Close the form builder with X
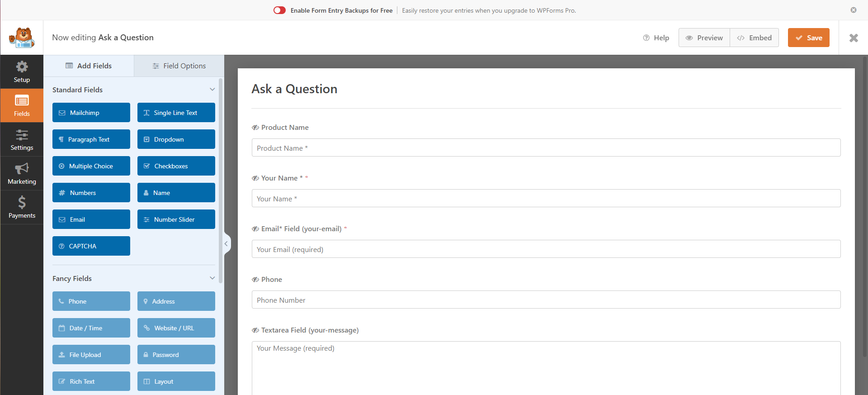Viewport: 868px width, 395px height. point(853,38)
